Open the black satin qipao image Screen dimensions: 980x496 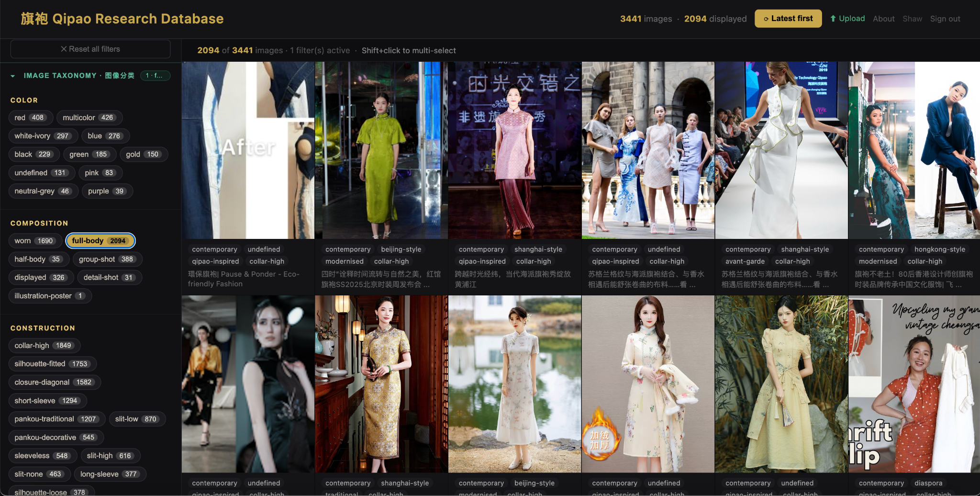click(x=248, y=384)
